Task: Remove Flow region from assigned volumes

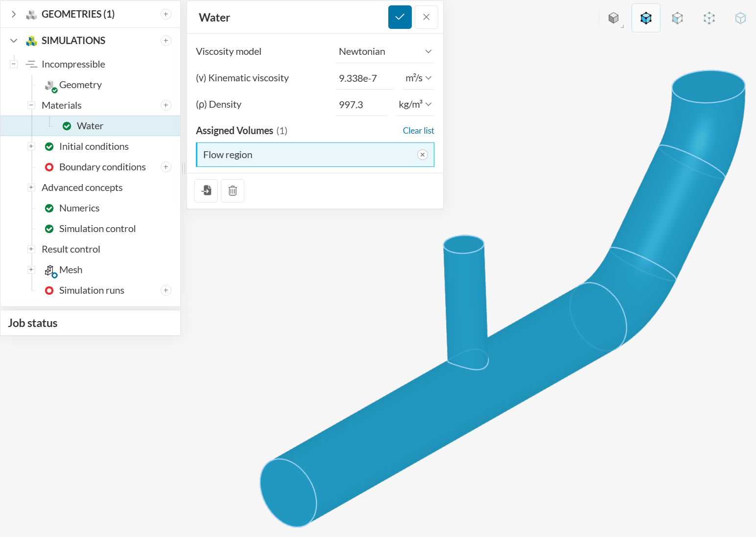Action: (422, 155)
